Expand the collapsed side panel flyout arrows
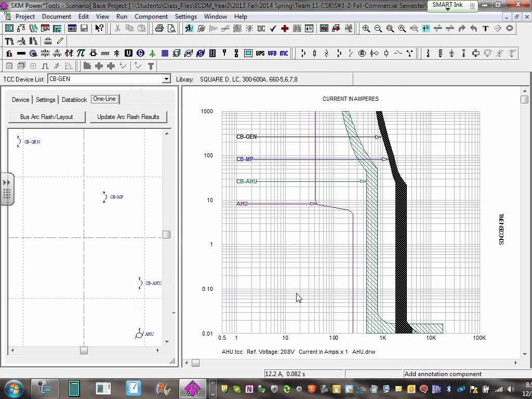This screenshot has height=399, width=532. coord(6,183)
